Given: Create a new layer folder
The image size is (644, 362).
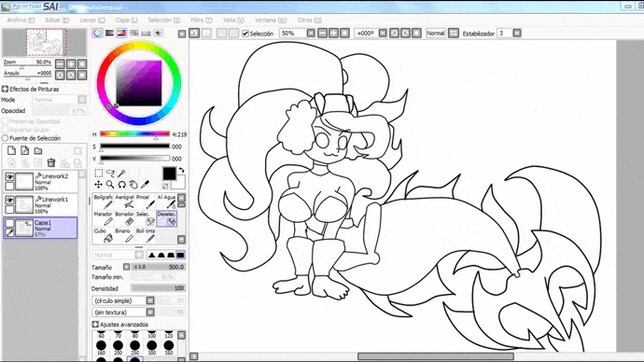Looking at the screenshot, I should (x=38, y=150).
